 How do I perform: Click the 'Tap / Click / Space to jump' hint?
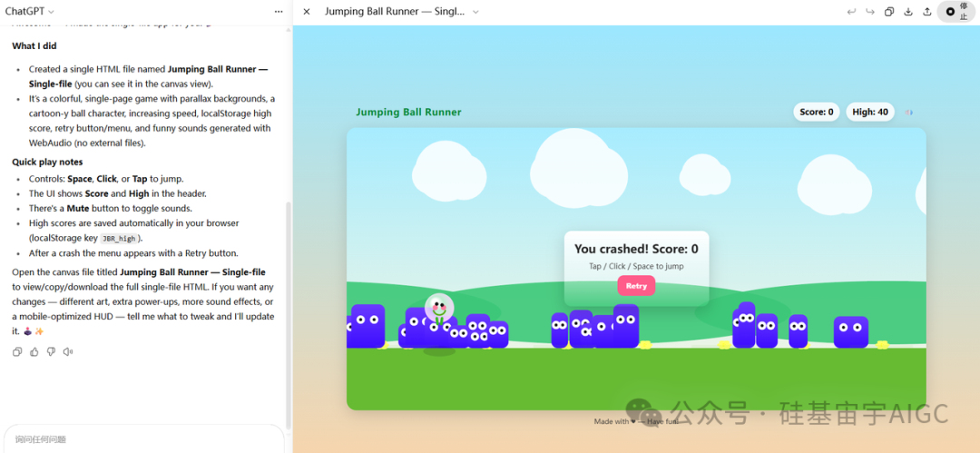(636, 266)
